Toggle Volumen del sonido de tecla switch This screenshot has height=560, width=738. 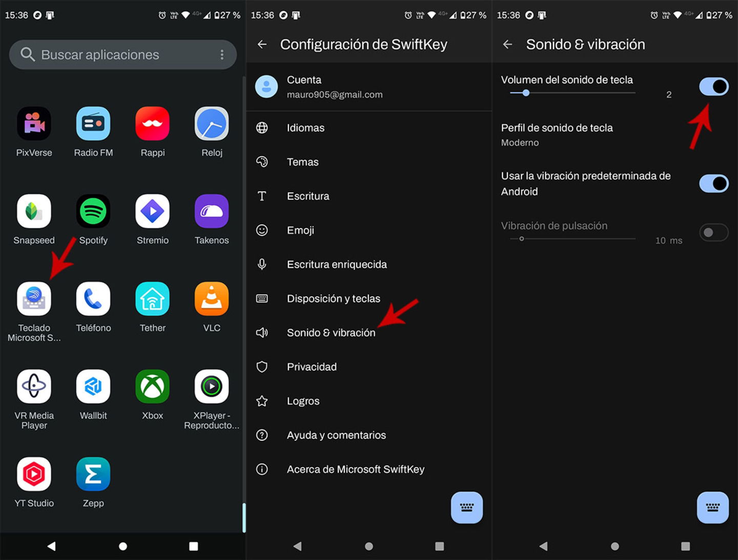pyautogui.click(x=713, y=87)
